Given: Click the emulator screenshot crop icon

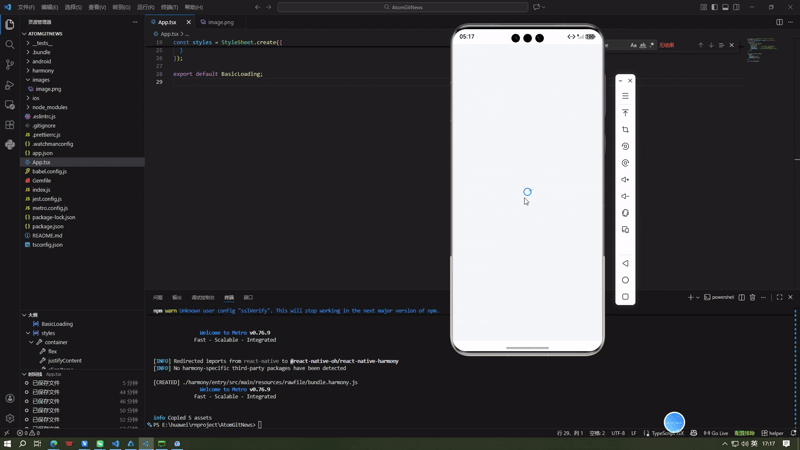Looking at the screenshot, I should pyautogui.click(x=625, y=130).
